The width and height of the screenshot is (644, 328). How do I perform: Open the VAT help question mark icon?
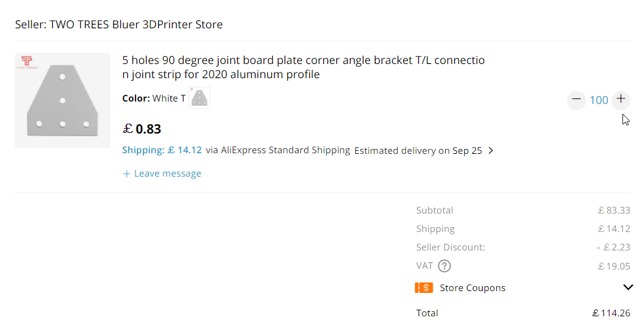tap(444, 266)
